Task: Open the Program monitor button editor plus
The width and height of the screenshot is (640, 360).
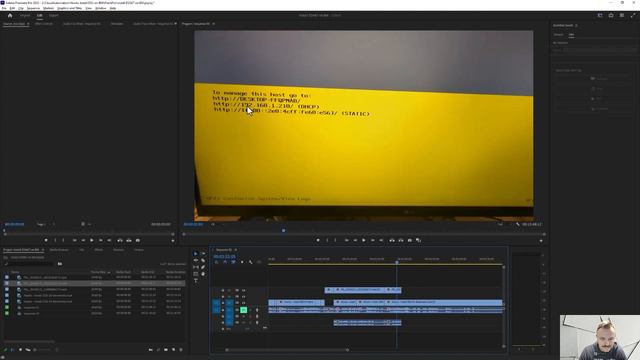Action: pyautogui.click(x=541, y=241)
